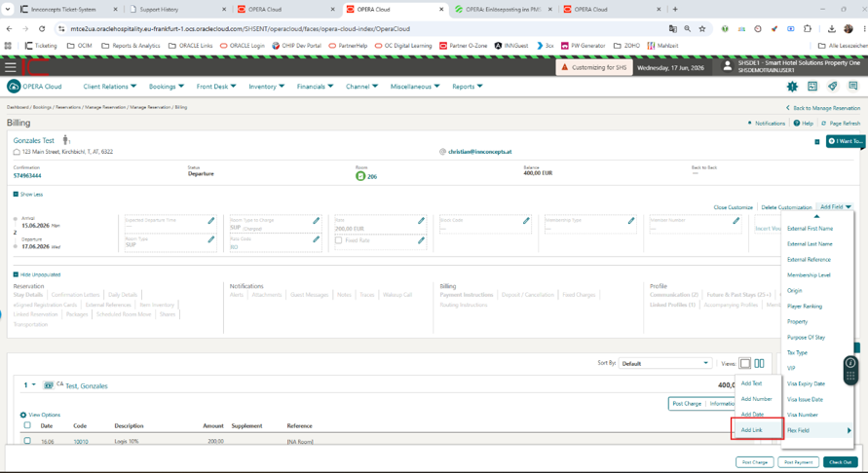Toggle Hide Unpopulated links
This screenshot has height=473, width=868.
(37, 274)
